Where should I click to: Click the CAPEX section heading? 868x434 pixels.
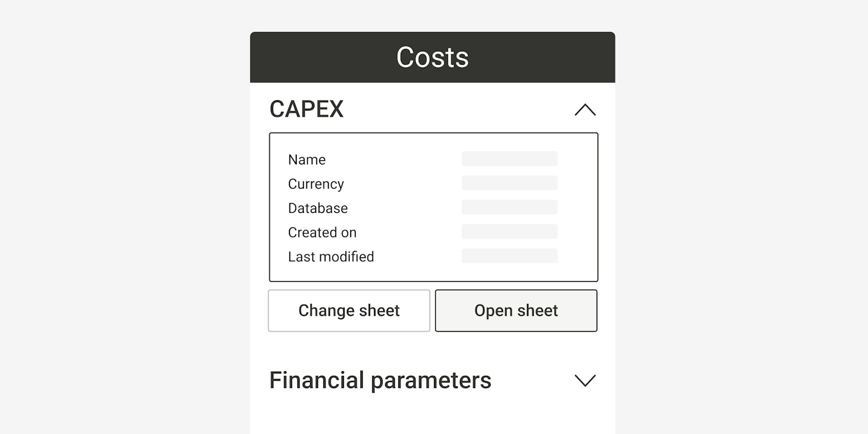pos(306,109)
